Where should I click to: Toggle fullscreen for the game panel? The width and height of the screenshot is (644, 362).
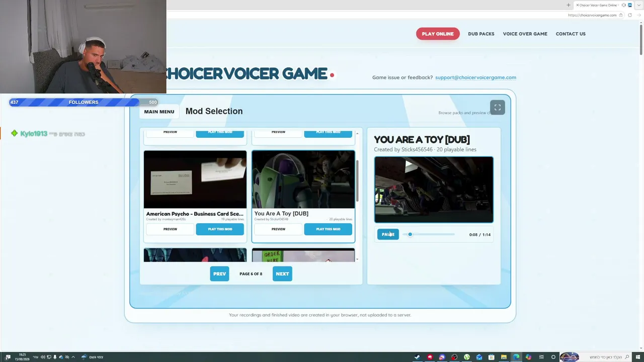[x=497, y=108]
